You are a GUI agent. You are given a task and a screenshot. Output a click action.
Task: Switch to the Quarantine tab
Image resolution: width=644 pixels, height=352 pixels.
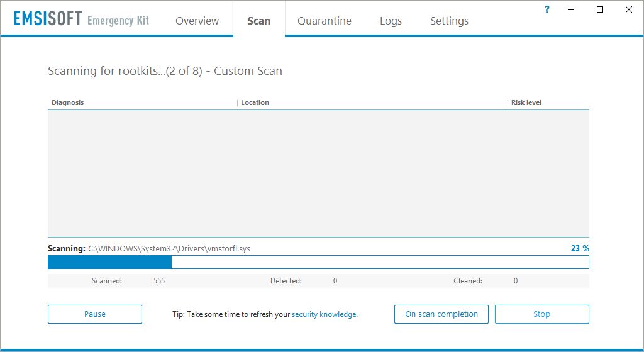coord(325,21)
